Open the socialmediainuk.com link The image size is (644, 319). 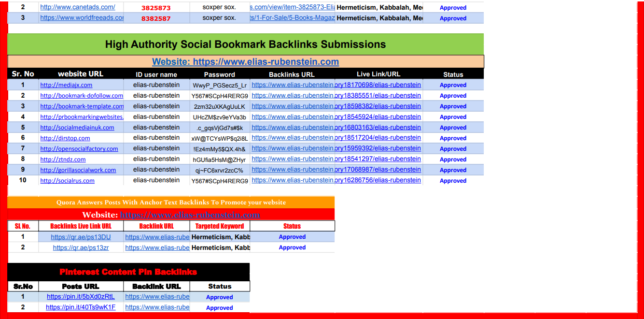tap(77, 128)
